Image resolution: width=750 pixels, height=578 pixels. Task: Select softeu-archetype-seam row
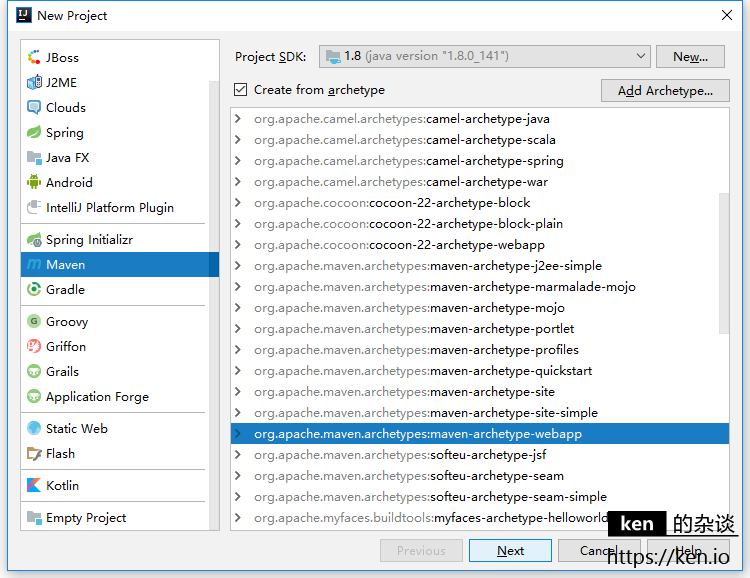tap(479, 476)
